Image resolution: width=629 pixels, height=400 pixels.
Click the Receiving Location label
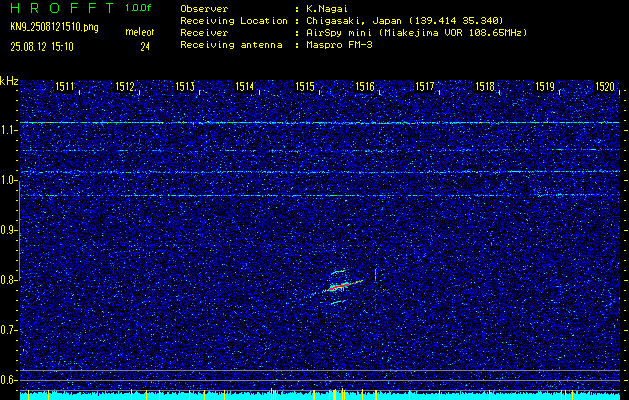(x=234, y=21)
